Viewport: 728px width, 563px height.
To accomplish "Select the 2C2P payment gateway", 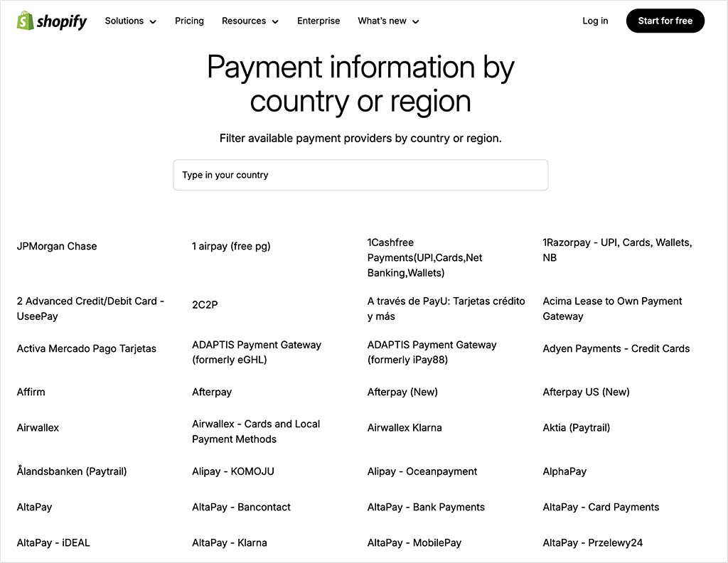I will pos(203,304).
